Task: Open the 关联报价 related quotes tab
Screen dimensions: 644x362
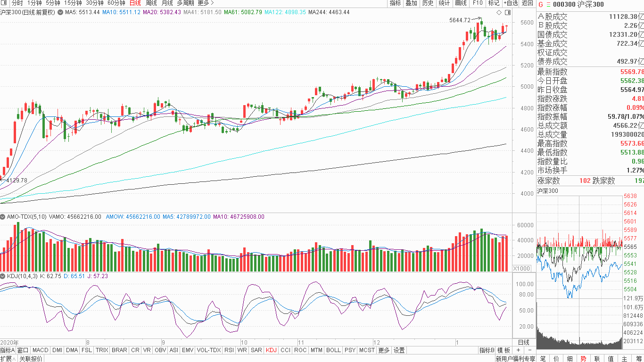Action: (31, 359)
